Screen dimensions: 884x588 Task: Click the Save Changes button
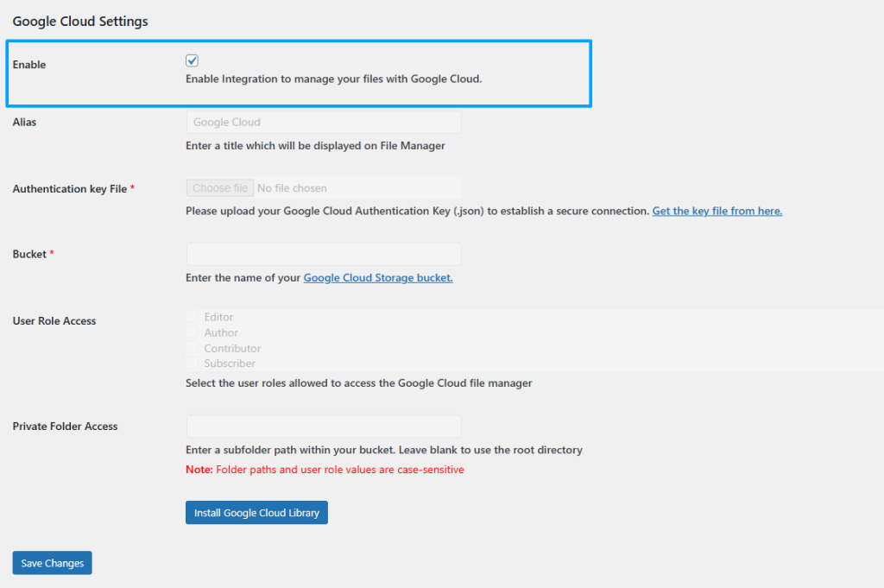(52, 562)
